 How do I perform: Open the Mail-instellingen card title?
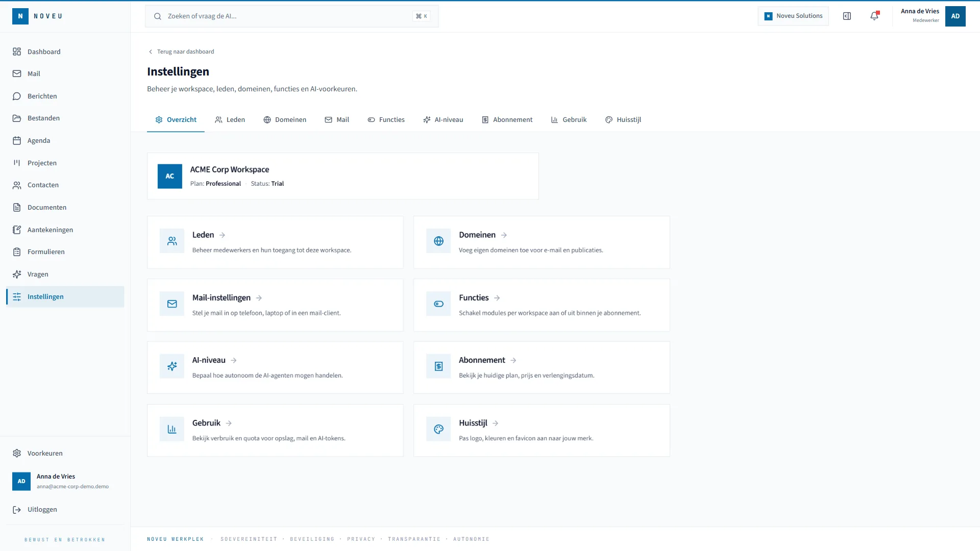tap(222, 297)
